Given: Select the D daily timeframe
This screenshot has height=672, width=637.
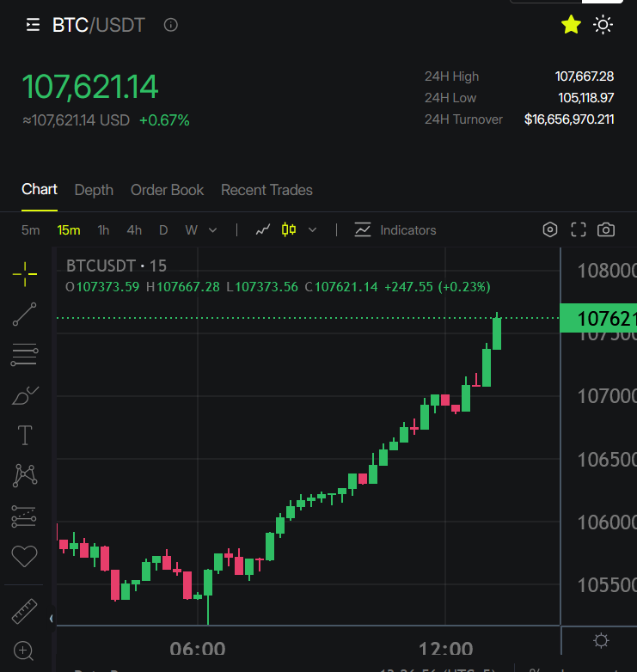Looking at the screenshot, I should tap(163, 230).
